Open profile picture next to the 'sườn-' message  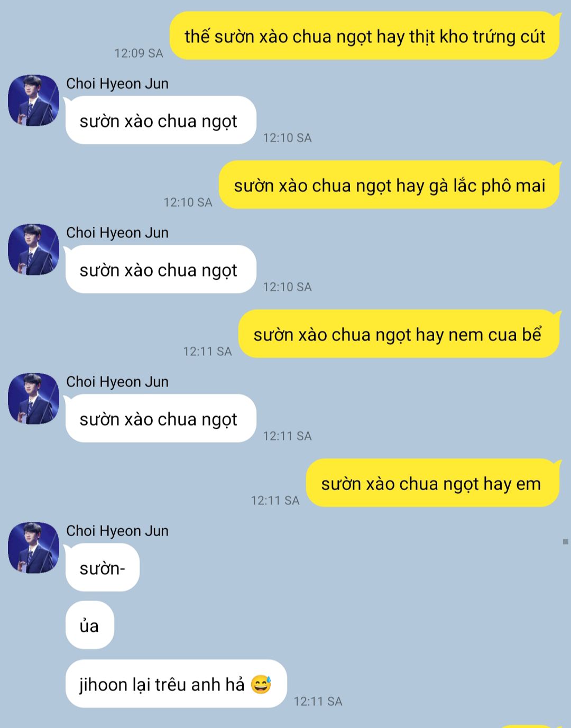[x=33, y=548]
